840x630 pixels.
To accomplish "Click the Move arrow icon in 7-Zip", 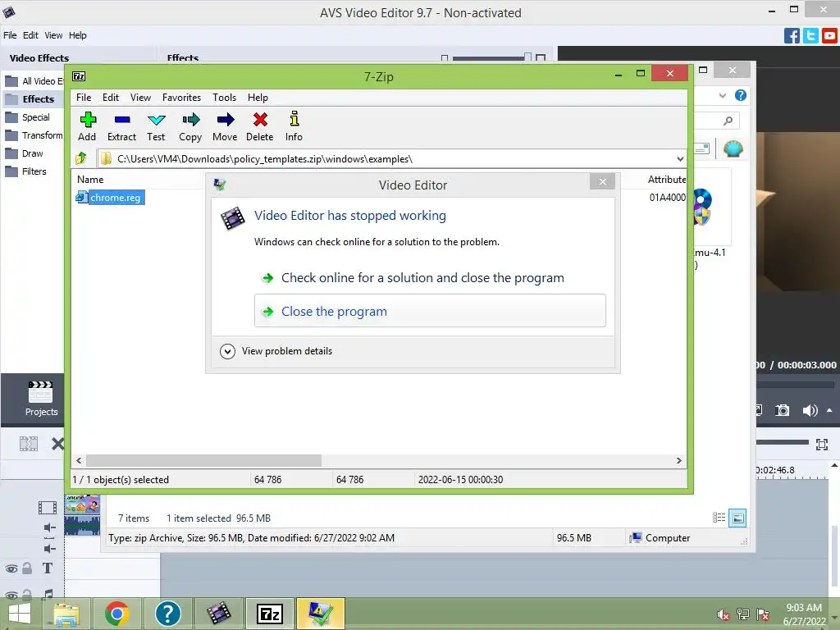I will click(x=225, y=126).
